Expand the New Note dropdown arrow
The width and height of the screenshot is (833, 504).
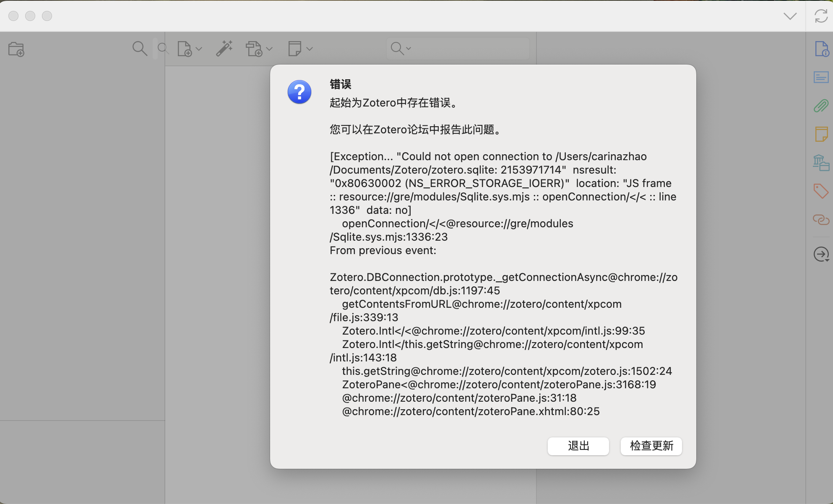point(310,49)
